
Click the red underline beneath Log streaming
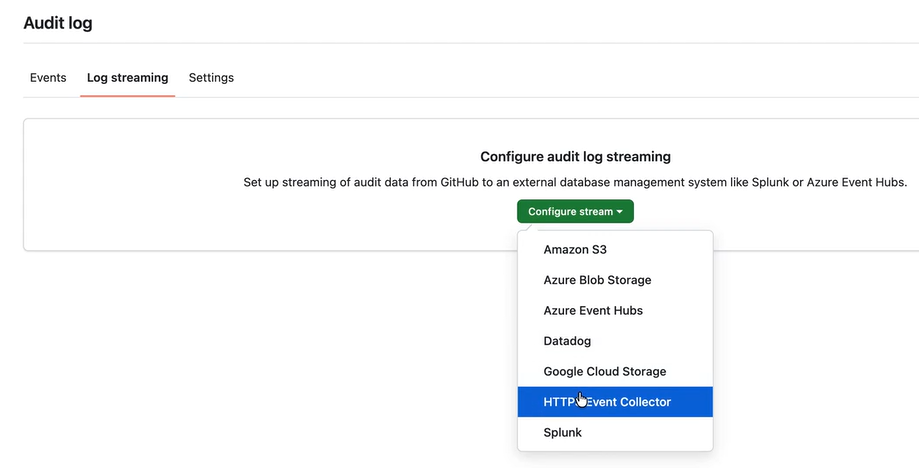(x=127, y=96)
